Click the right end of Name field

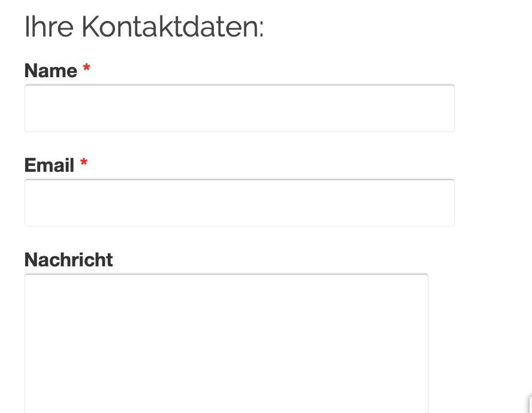click(443, 108)
